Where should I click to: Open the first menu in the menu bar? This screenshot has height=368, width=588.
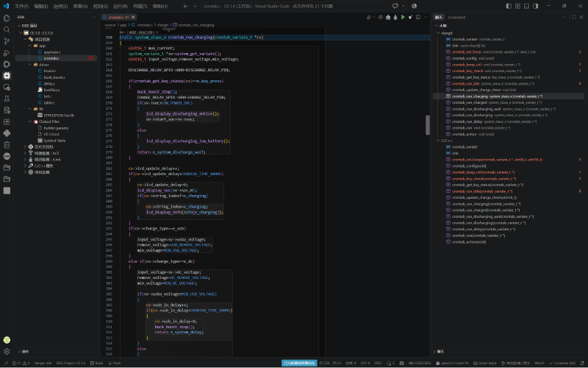(21, 7)
